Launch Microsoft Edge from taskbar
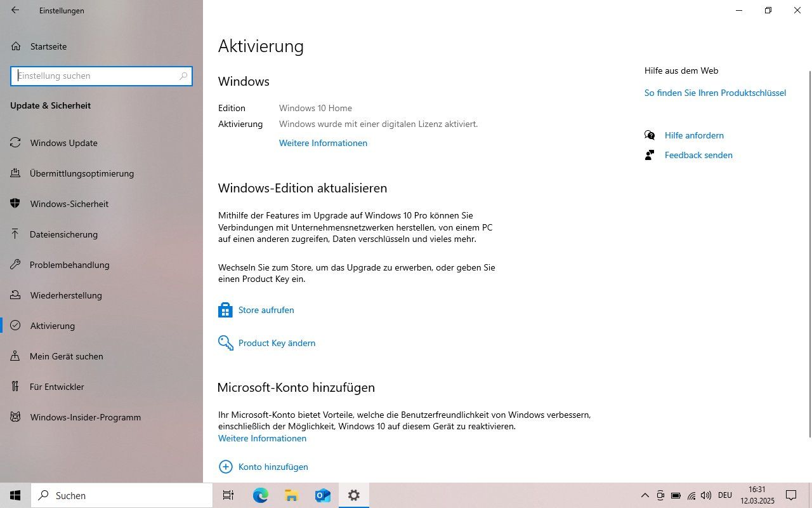The width and height of the screenshot is (812, 508). 260,495
